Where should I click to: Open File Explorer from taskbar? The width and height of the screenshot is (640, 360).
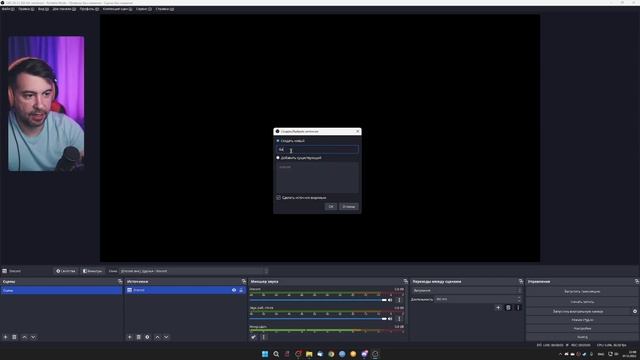coord(309,354)
